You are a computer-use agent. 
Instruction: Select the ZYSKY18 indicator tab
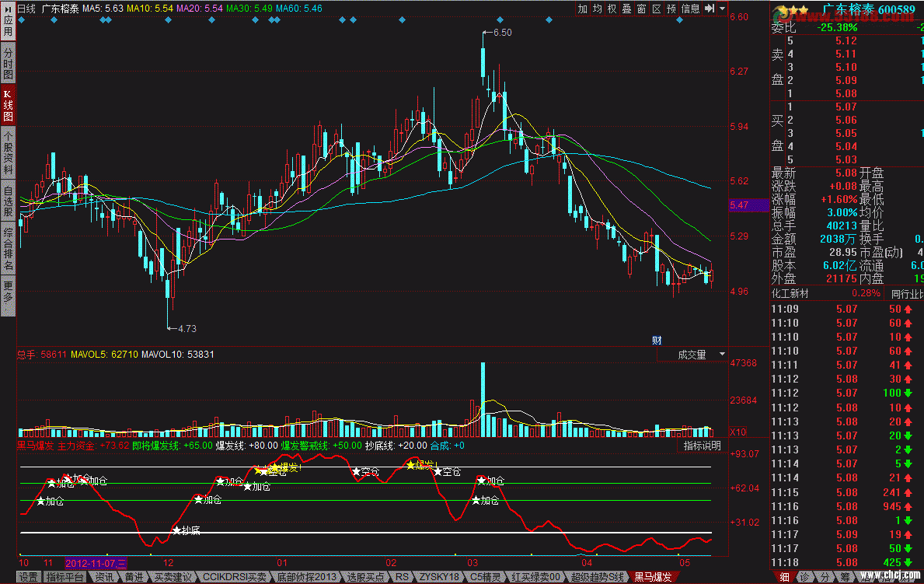point(439,577)
